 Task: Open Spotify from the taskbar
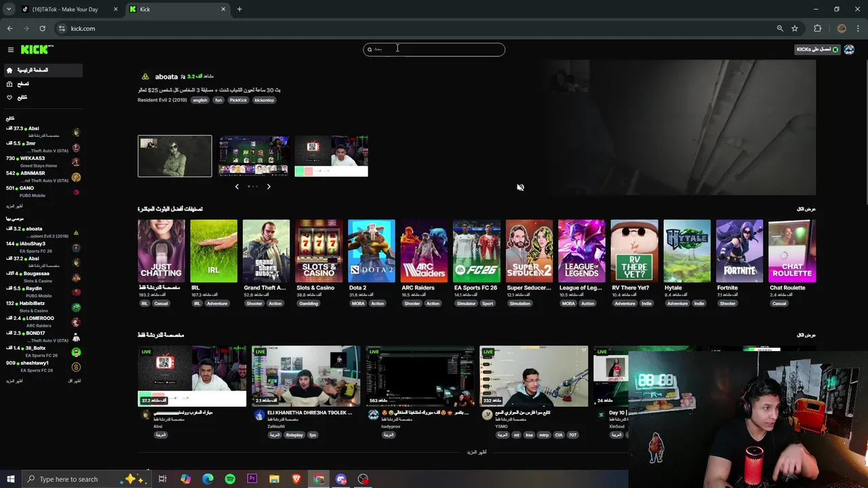tap(230, 479)
